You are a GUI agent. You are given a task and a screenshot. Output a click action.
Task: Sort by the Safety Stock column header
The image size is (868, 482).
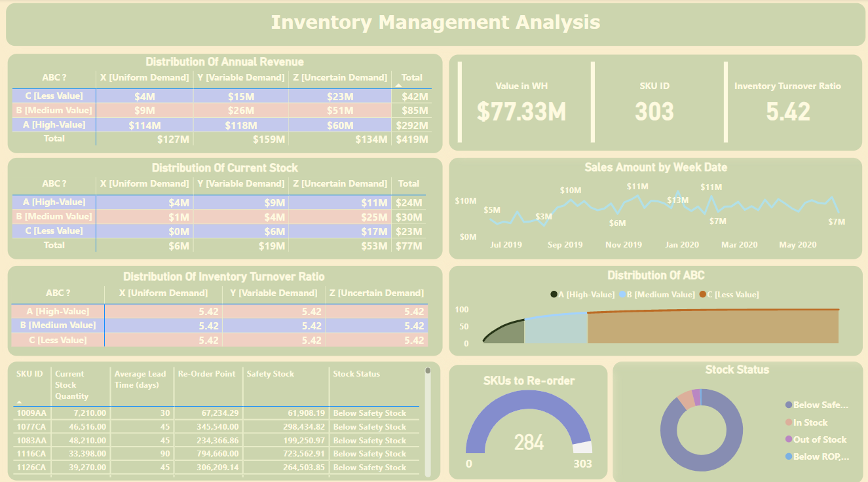(x=270, y=374)
